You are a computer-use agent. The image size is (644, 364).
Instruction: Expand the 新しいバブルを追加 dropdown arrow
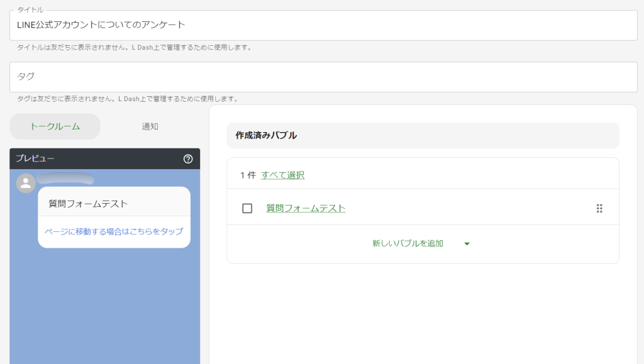(x=467, y=244)
